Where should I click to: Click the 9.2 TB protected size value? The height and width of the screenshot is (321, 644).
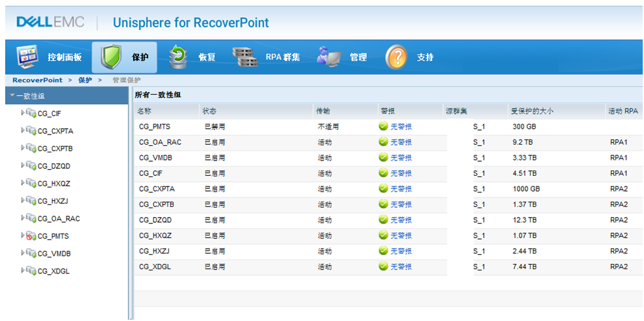point(522,143)
